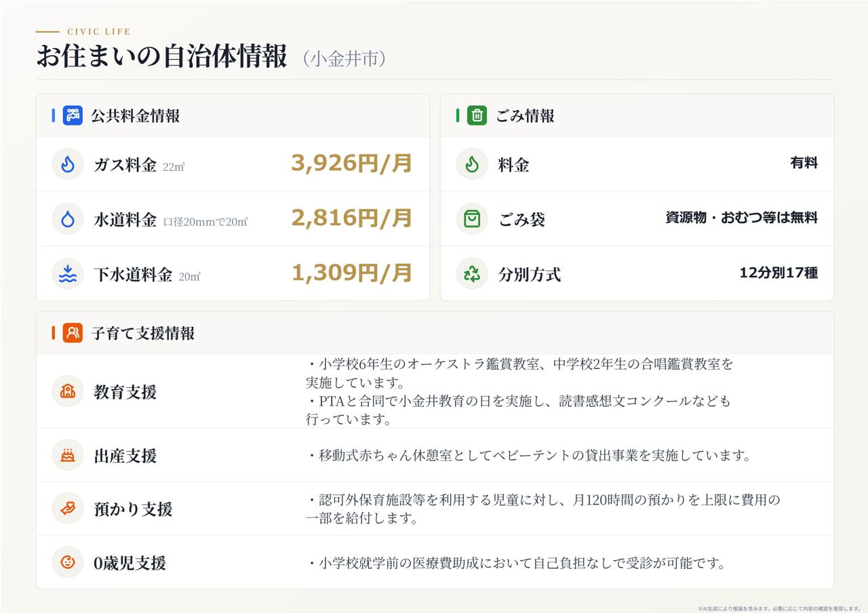Screen dimensions: 868x613
Task: Click the 12分別17種 sorting value
Action: point(778,273)
